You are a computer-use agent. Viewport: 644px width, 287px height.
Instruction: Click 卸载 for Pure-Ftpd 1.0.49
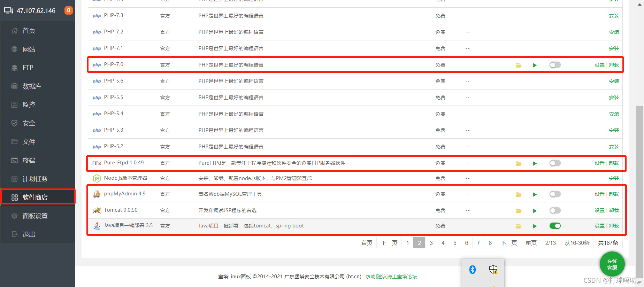[x=614, y=163]
